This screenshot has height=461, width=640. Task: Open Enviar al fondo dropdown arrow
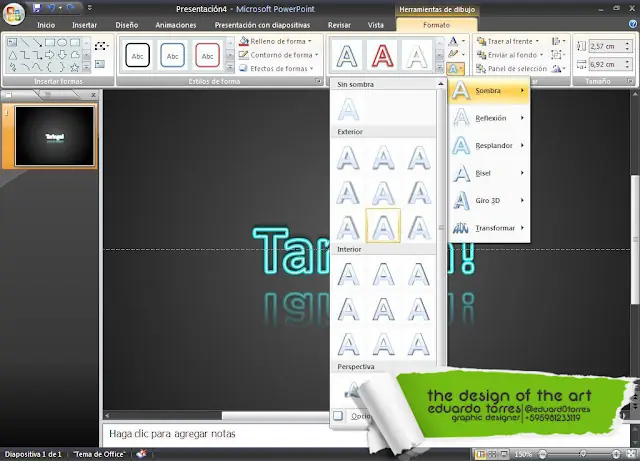click(x=541, y=55)
